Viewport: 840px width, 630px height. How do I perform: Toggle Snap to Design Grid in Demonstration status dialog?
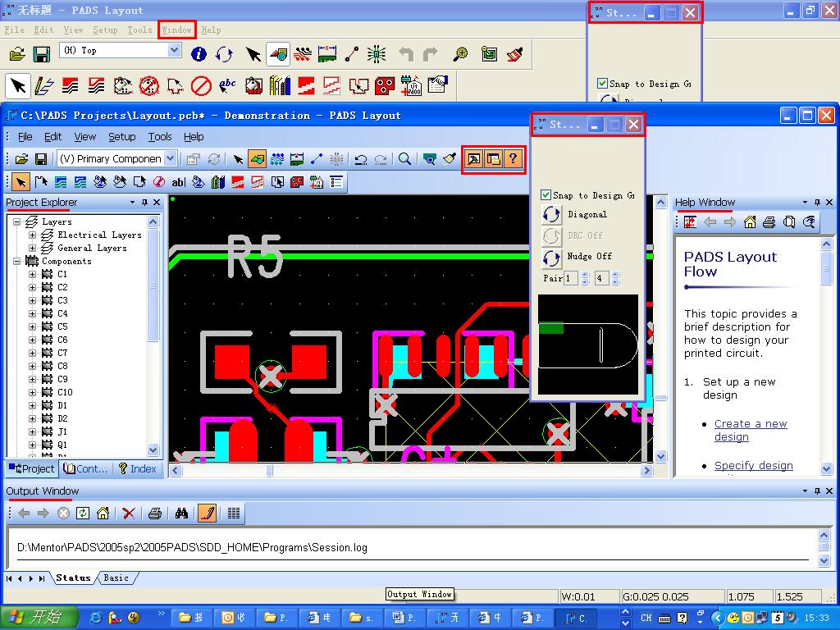coord(546,195)
